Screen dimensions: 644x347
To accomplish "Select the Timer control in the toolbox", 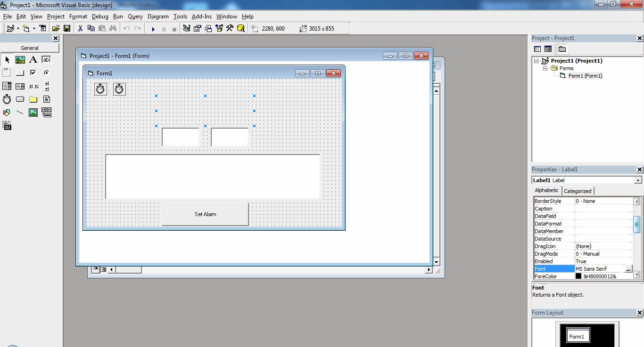I will [x=7, y=99].
